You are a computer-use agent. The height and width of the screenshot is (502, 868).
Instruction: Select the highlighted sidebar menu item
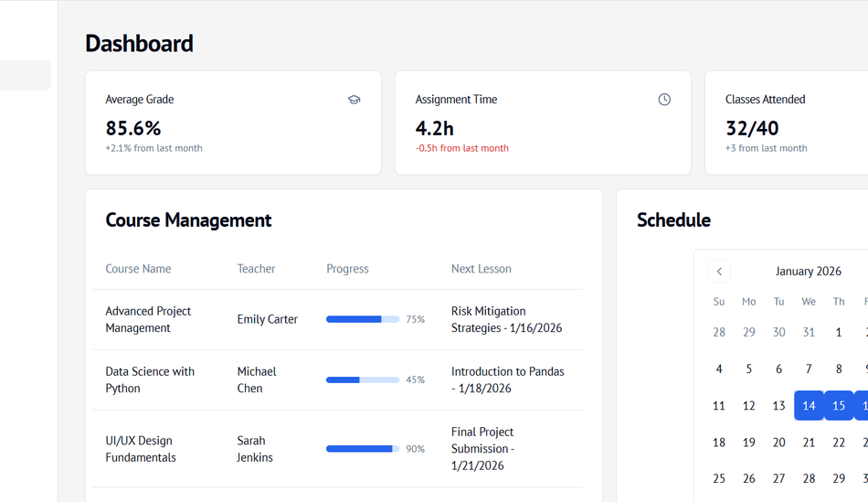pyautogui.click(x=25, y=76)
